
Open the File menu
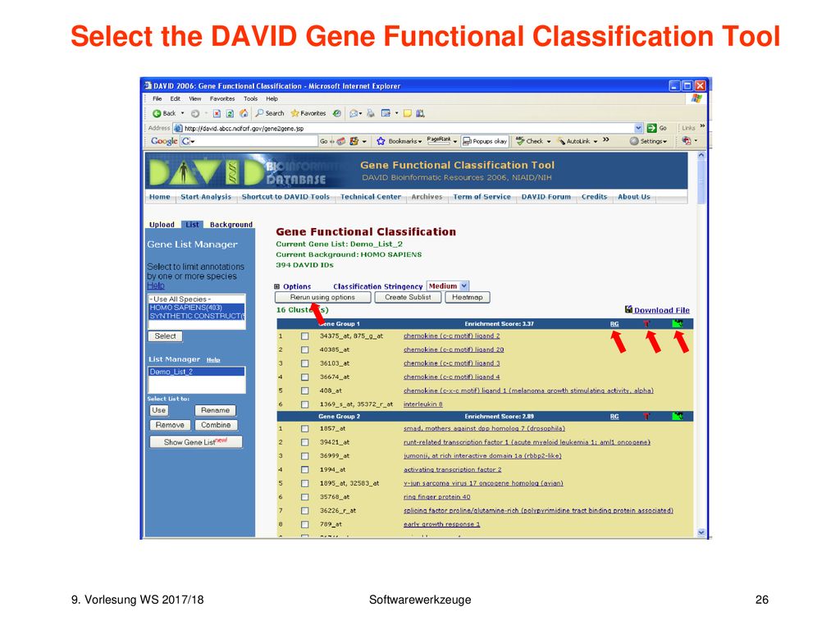point(157,98)
